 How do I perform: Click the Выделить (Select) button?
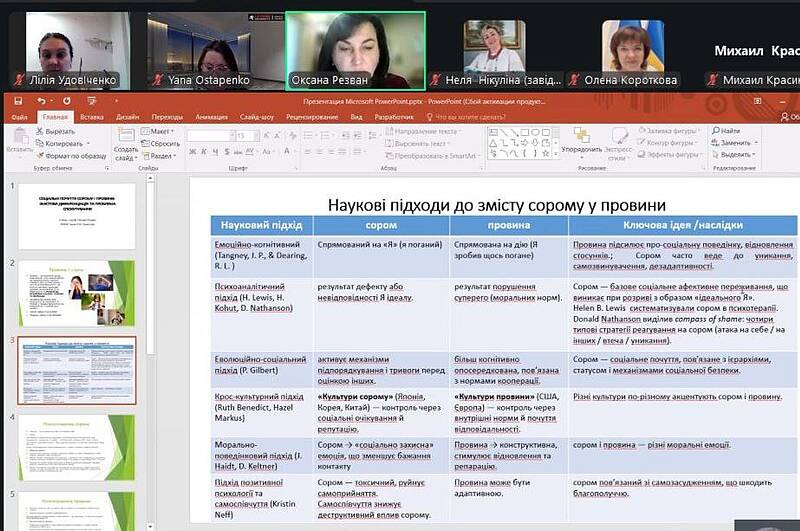click(733, 155)
